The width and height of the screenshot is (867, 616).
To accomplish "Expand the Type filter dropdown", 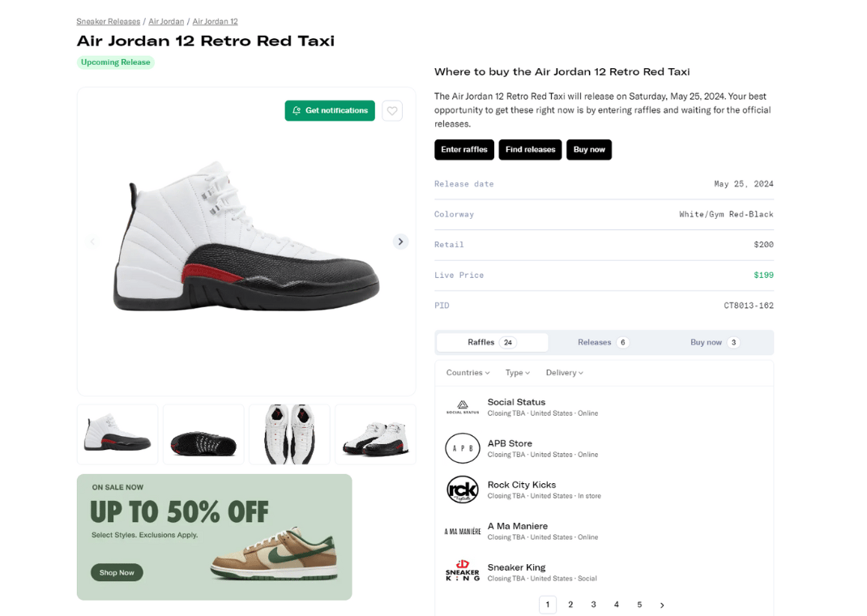I will pos(517,373).
